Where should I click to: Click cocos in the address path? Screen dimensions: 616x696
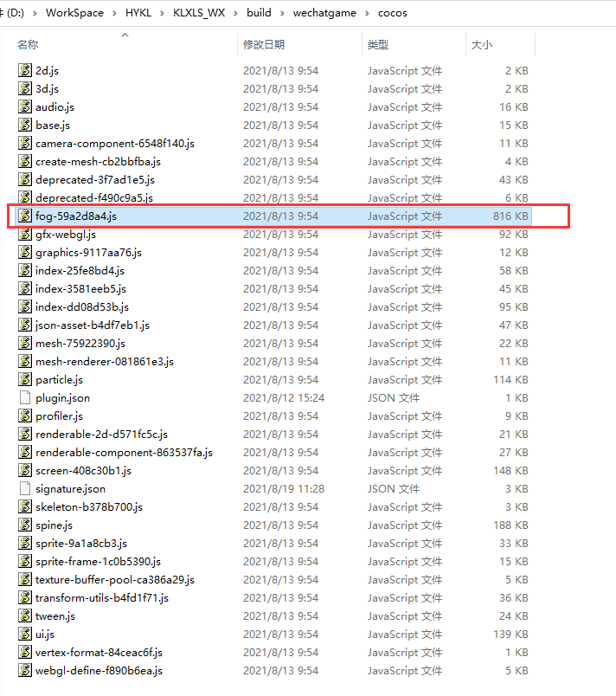[393, 13]
